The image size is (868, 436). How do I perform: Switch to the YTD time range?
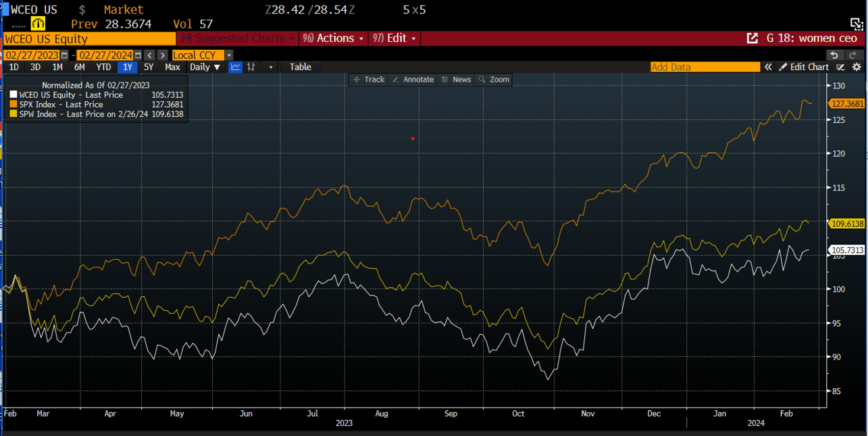103,67
